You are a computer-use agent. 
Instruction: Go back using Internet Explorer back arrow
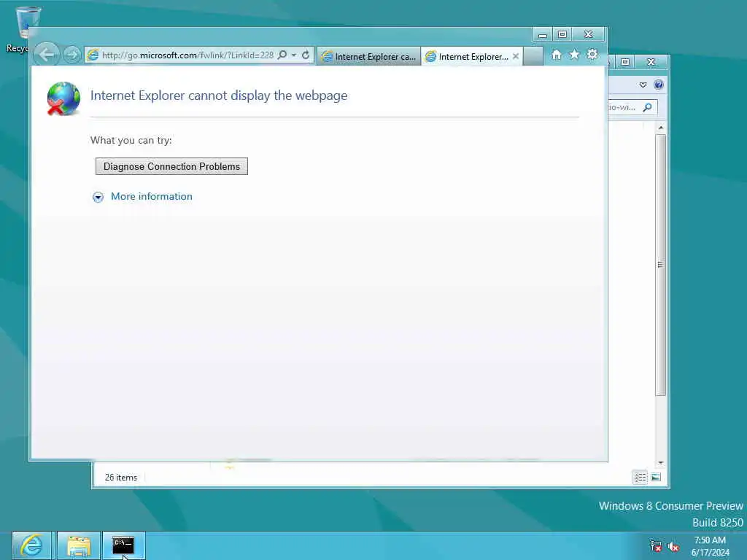(46, 55)
